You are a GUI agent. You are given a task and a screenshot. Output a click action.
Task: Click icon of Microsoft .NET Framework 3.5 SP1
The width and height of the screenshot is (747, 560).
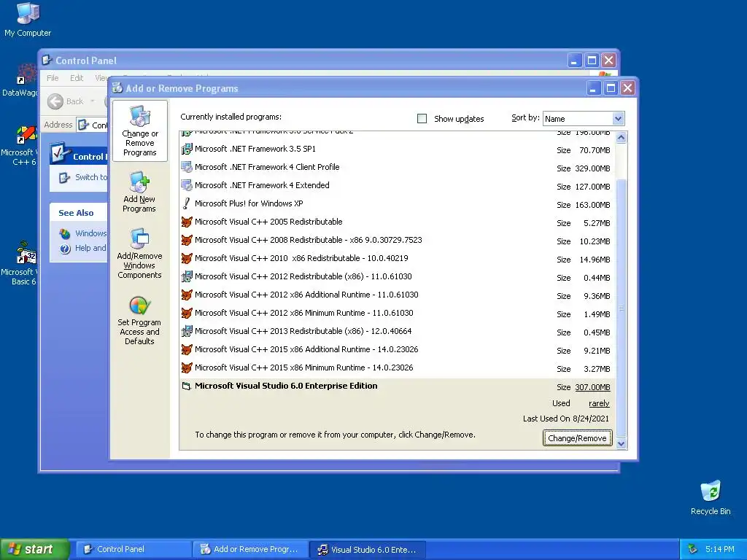187,149
